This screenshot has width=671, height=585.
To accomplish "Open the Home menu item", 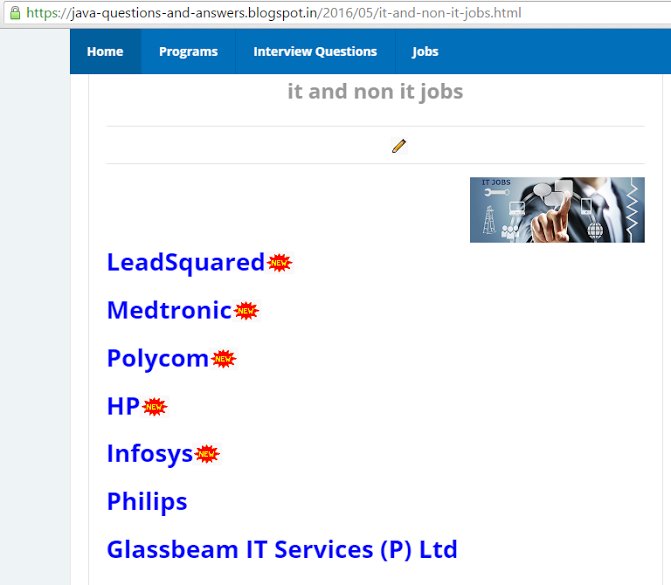I will (105, 51).
